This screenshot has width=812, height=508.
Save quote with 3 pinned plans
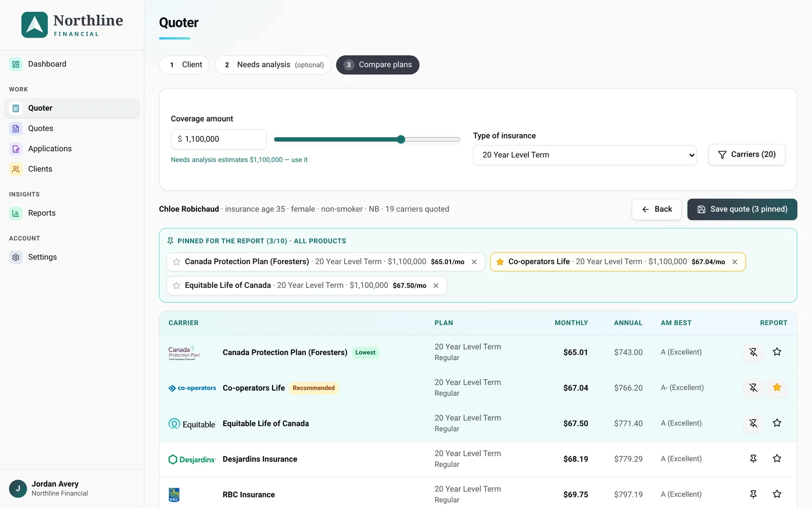[742, 209]
